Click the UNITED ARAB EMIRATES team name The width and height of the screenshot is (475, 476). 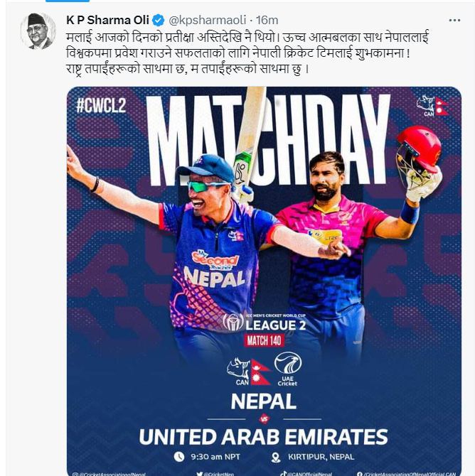[264, 437]
